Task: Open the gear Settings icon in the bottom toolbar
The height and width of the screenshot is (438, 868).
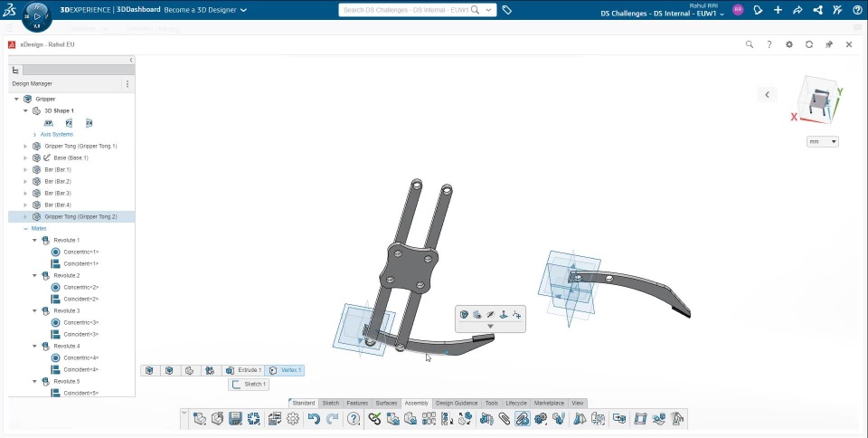Action: (293, 419)
